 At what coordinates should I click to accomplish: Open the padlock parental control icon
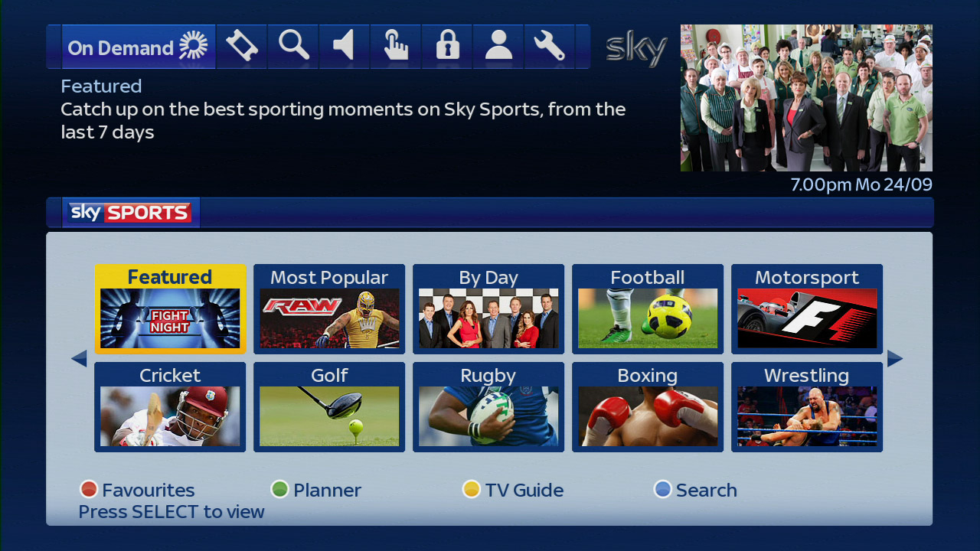point(447,47)
